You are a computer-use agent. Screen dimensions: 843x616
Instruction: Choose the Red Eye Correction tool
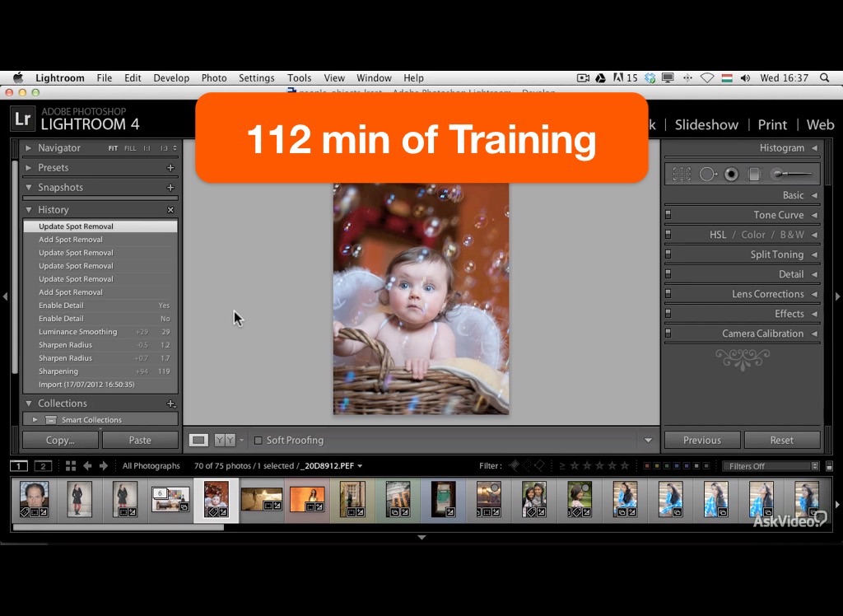coord(731,174)
